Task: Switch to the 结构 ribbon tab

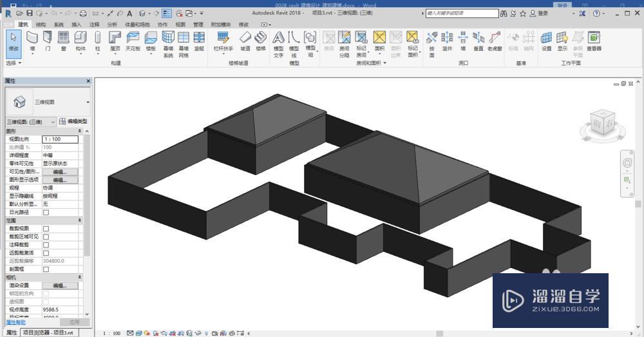Action: tap(41, 24)
